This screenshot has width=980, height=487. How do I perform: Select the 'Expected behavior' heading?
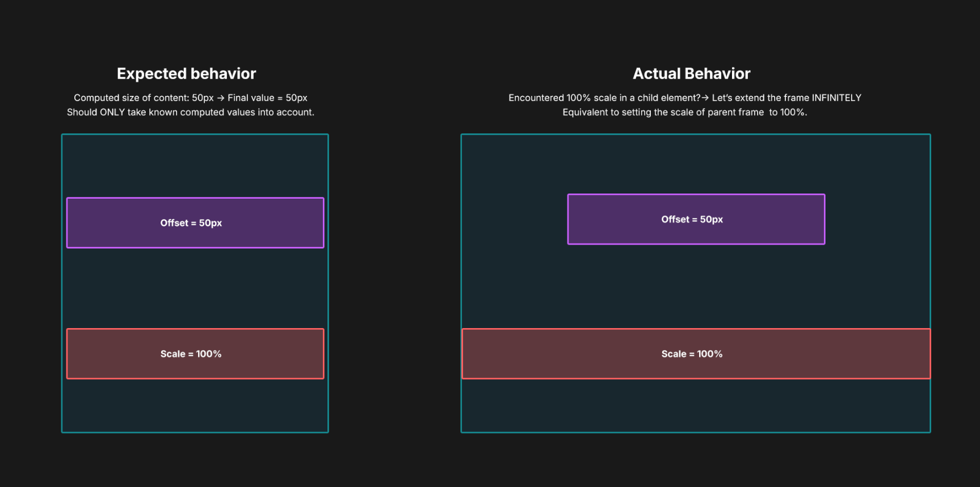pyautogui.click(x=187, y=74)
